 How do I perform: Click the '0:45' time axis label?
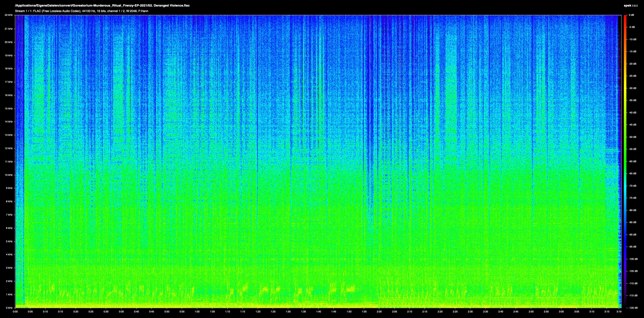pyautogui.click(x=152, y=312)
